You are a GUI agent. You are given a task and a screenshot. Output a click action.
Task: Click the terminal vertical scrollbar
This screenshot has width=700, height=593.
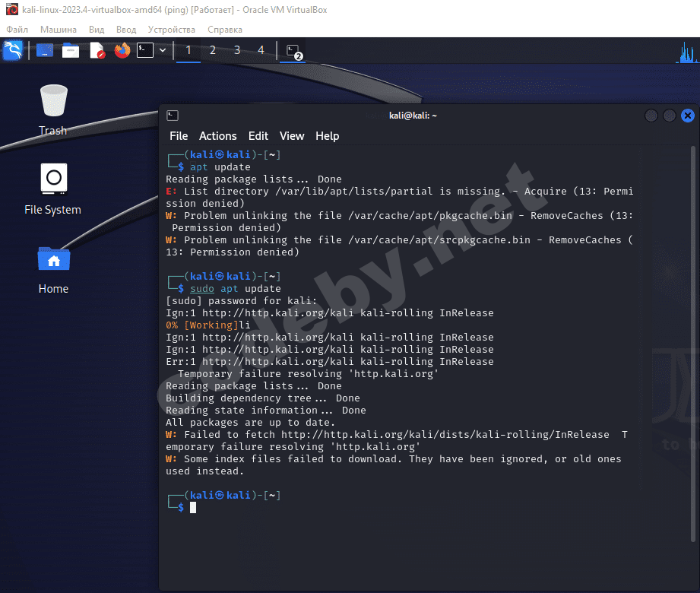pos(693,344)
